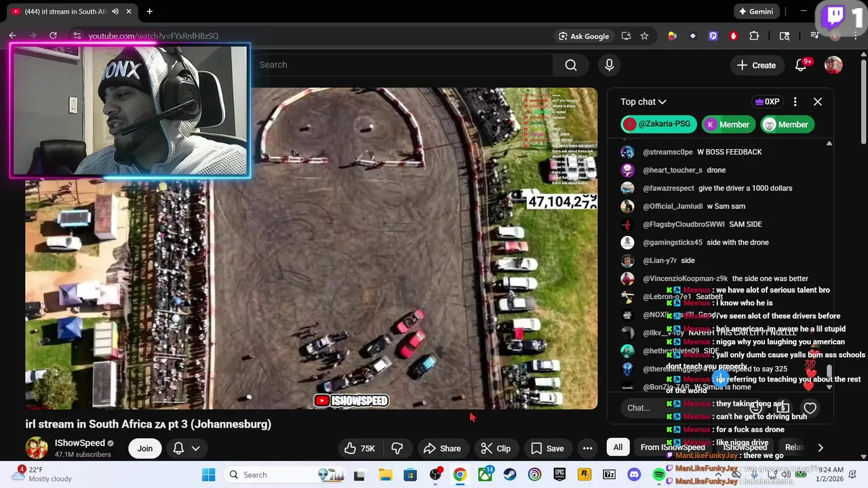Click the Join channel button
The height and width of the screenshot is (488, 868).
[x=145, y=448]
